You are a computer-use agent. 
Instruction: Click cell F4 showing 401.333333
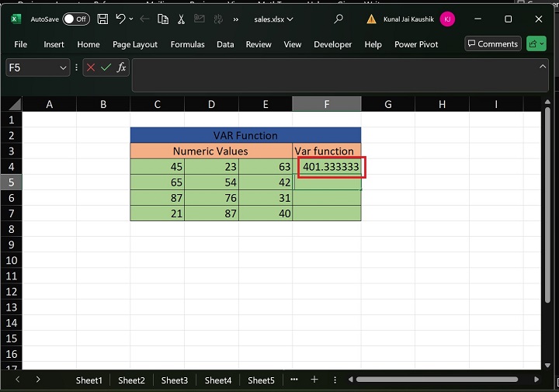[x=327, y=167]
